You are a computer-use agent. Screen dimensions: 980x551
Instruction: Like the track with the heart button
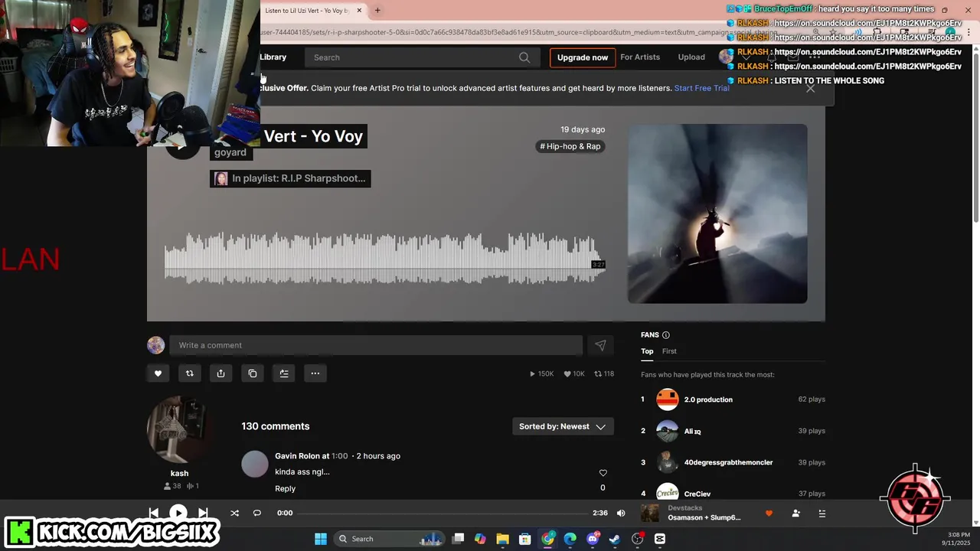158,373
